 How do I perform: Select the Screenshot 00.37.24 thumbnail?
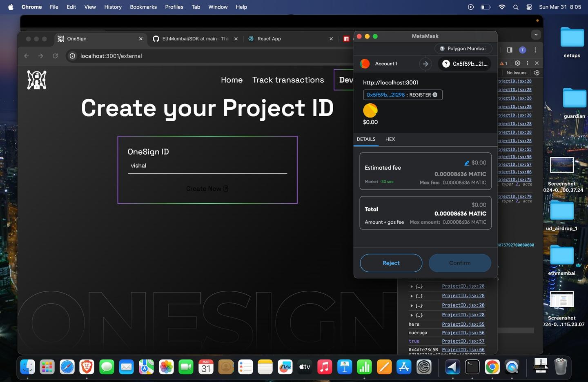[x=562, y=165]
